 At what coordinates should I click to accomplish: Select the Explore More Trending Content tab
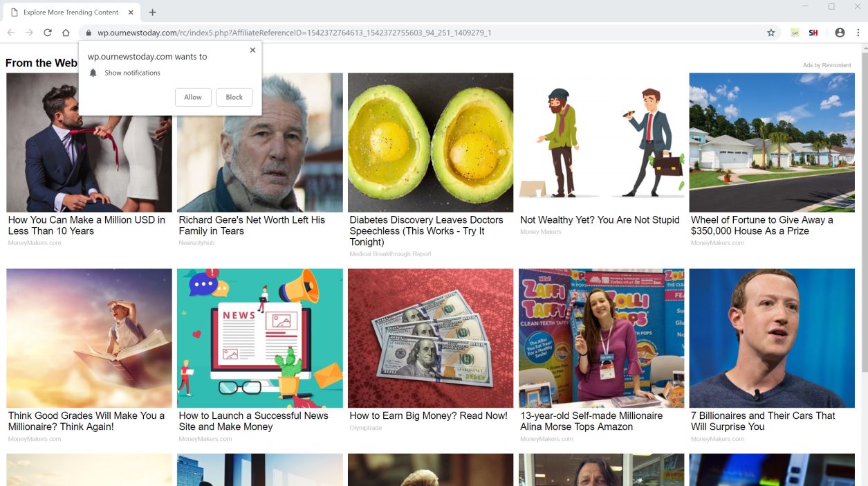(x=72, y=12)
